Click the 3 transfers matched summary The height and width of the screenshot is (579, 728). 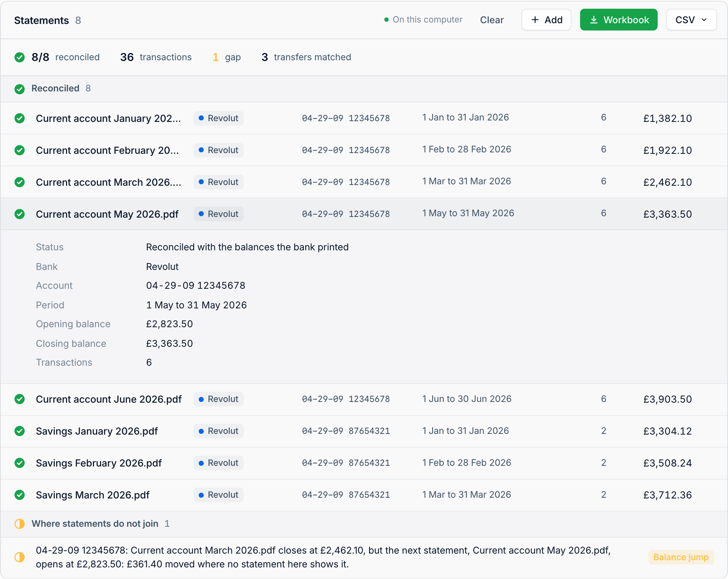pyautogui.click(x=306, y=57)
